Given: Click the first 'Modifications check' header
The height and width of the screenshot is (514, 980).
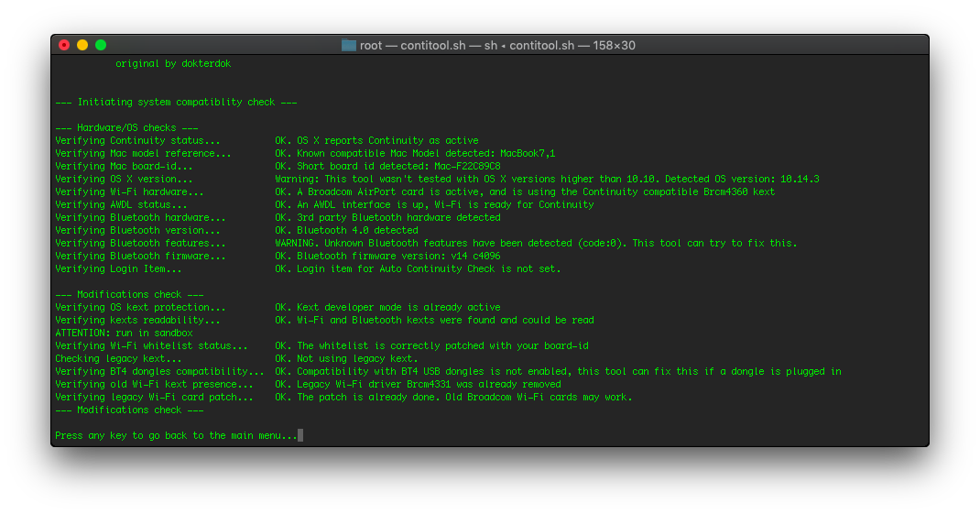Looking at the screenshot, I should pyautogui.click(x=129, y=294).
